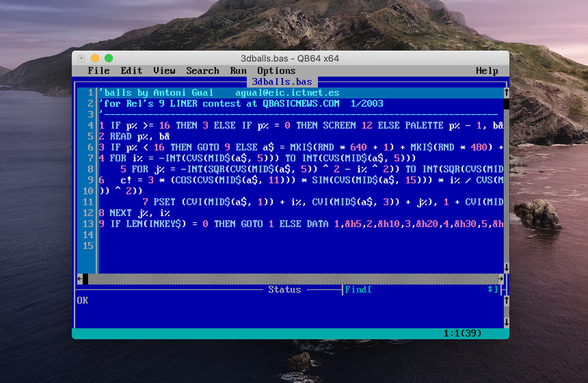This screenshot has height=383, width=588.
Task: Click the "FOR j%" loop line
Action: click(312, 169)
